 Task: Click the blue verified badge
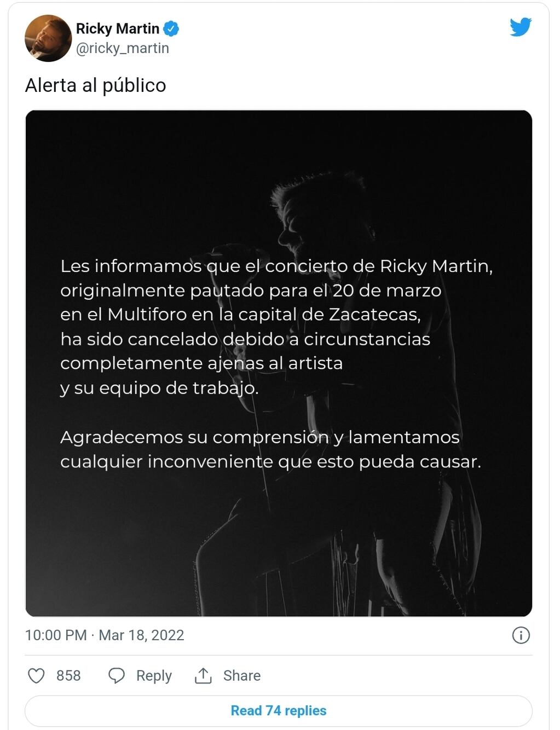point(171,28)
